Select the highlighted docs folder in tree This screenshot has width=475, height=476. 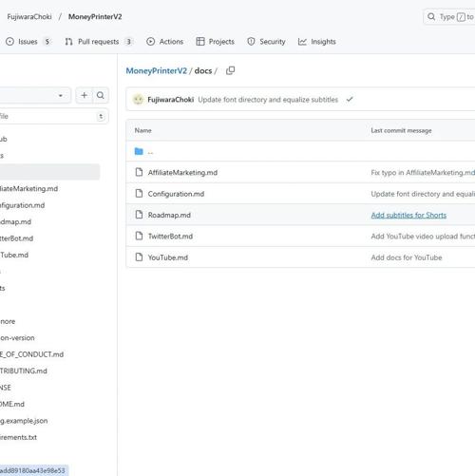(x=49, y=172)
